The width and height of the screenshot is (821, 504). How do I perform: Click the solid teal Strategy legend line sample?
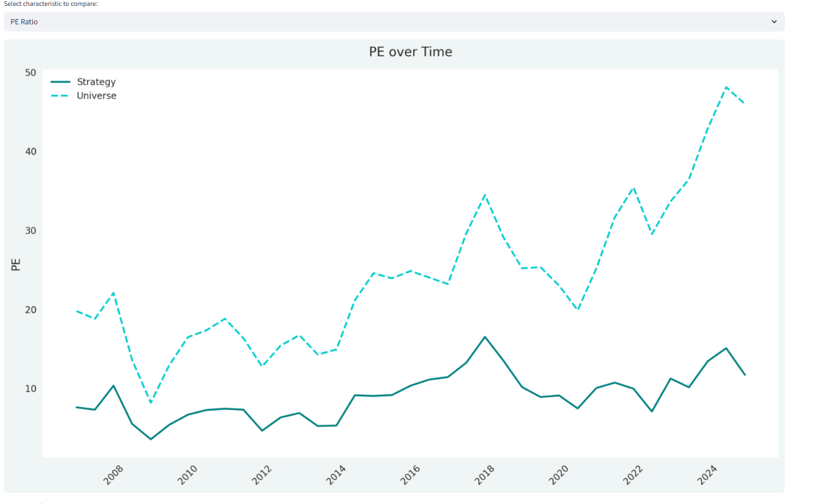click(x=60, y=82)
